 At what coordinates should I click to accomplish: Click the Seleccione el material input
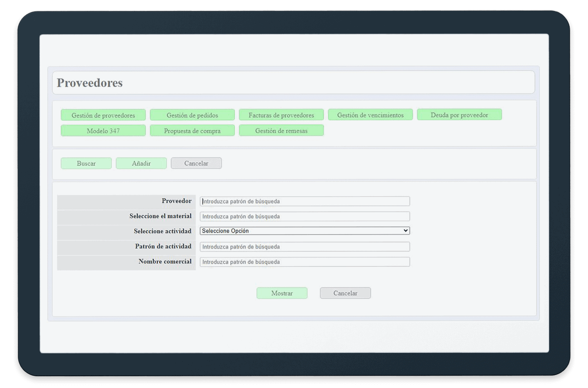tap(305, 216)
